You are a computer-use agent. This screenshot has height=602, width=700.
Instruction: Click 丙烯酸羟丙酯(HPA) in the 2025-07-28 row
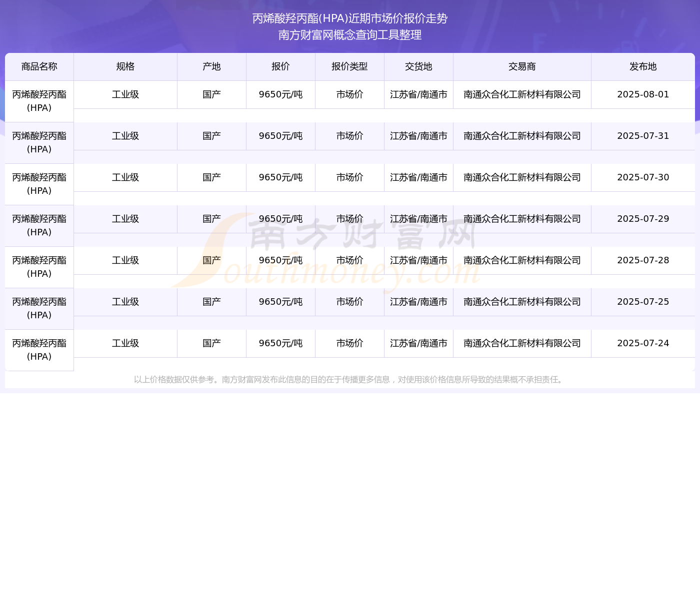[39, 267]
